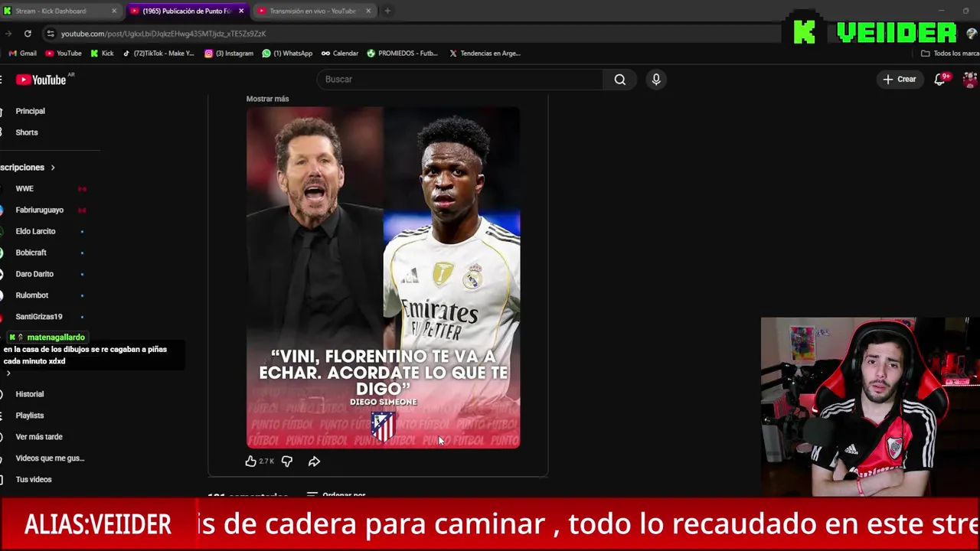
Task: Open the Bobicraft channel
Action: coord(31,253)
